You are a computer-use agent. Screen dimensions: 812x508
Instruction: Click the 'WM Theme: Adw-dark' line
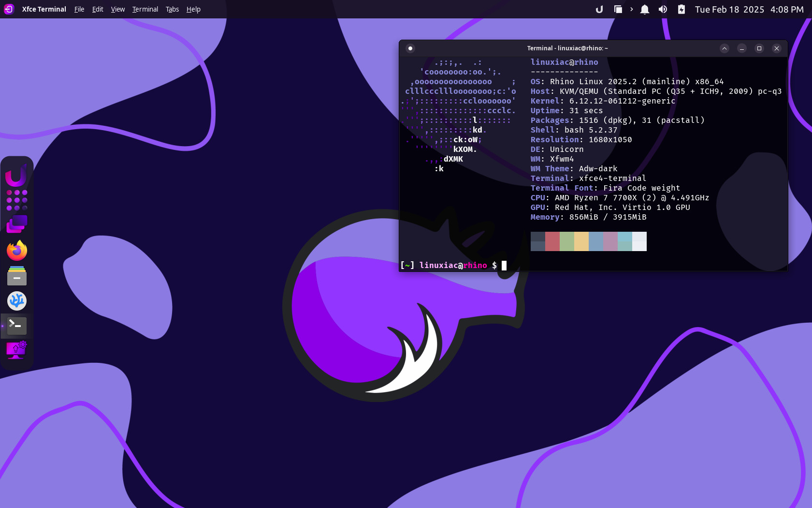coord(574,168)
